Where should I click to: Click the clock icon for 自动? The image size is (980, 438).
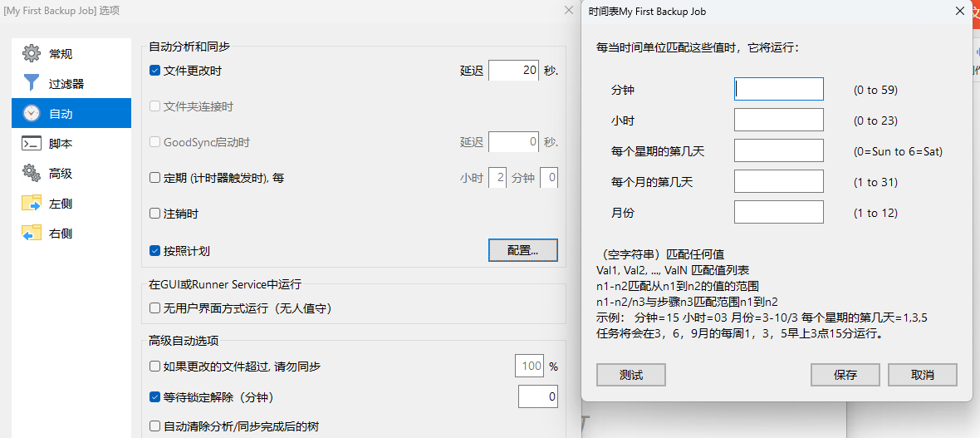point(32,113)
